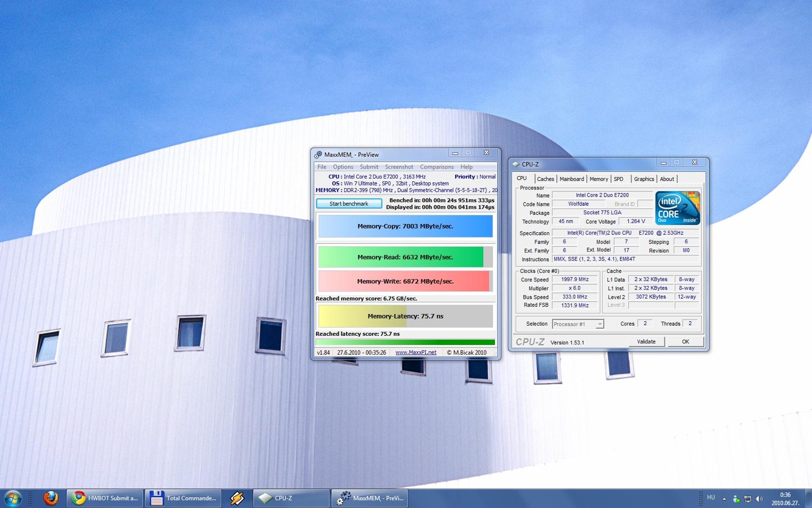Viewport: 812px width, 508px height.
Task: Click the Reached latency score 75.7 ns text
Action: [x=358, y=334]
